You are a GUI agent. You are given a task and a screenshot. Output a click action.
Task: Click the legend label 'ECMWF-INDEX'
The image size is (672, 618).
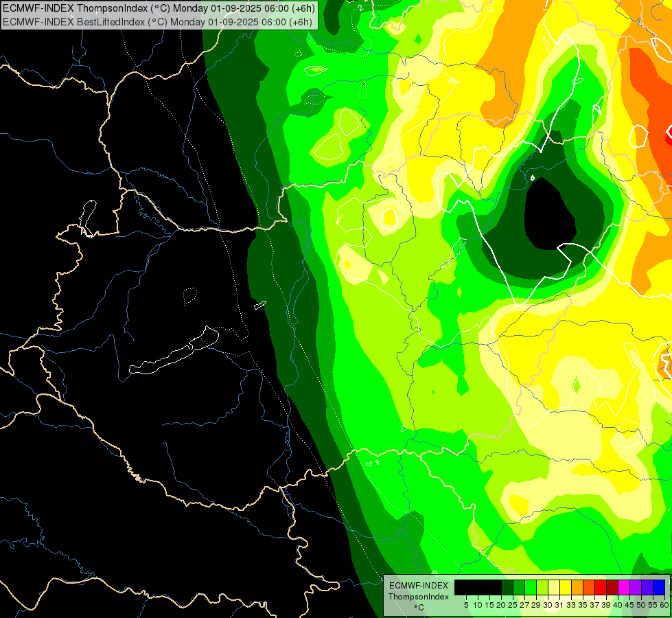coord(419,586)
